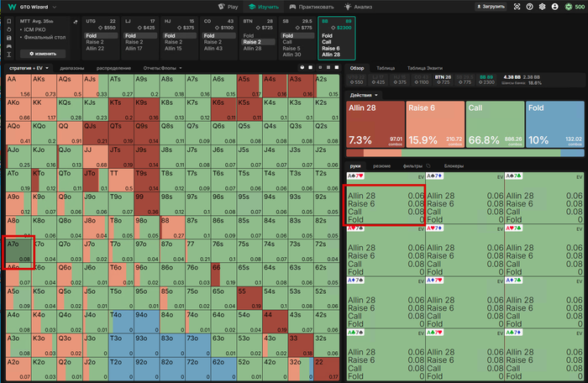This screenshot has width=588, height=383.
Task: Open the settings gear icon
Action: (542, 7)
